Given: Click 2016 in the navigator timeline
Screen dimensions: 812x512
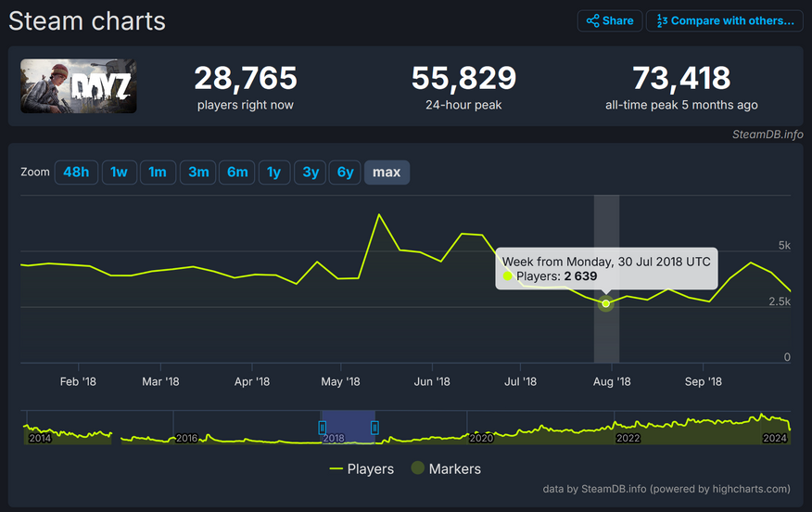Looking at the screenshot, I should click(x=187, y=439).
